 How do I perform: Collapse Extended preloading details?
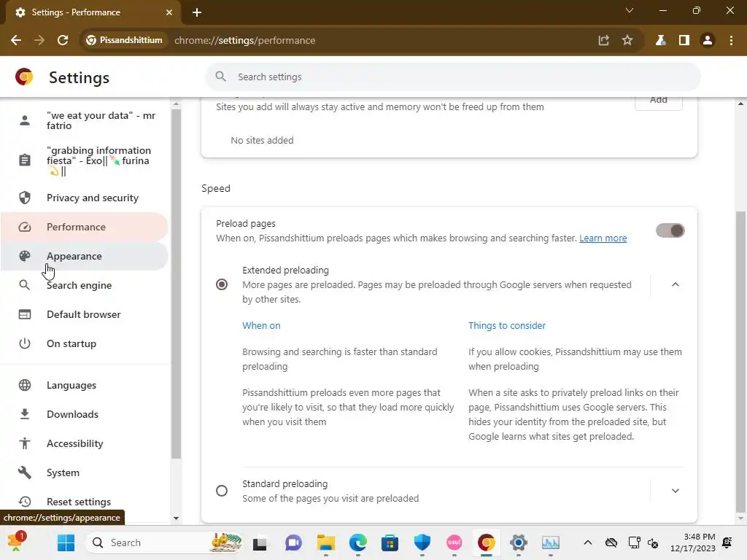(675, 284)
